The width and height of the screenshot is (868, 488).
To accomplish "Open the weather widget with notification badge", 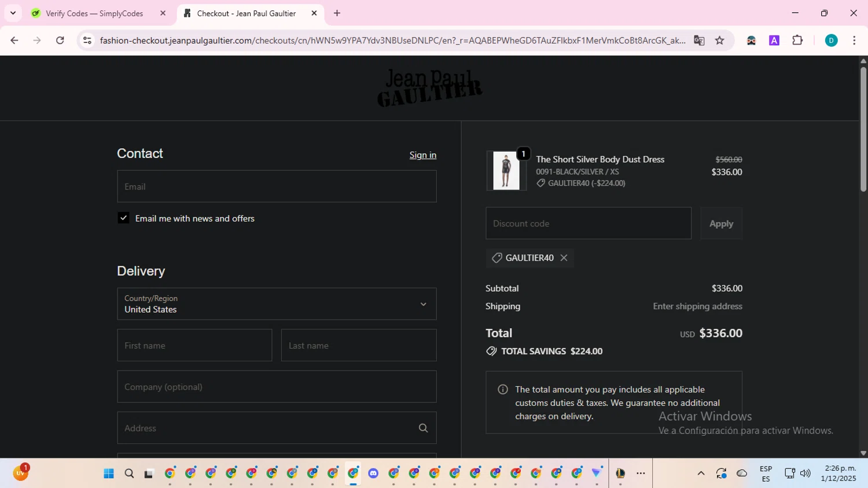I will pos(21,472).
